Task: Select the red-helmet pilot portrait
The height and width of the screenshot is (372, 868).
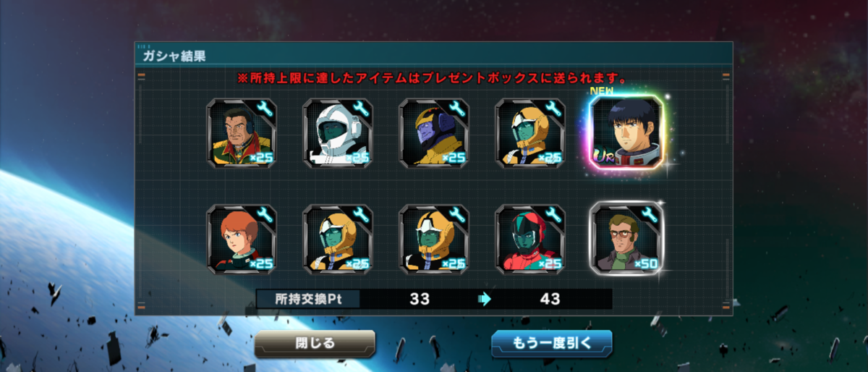Action: pyautogui.click(x=530, y=239)
